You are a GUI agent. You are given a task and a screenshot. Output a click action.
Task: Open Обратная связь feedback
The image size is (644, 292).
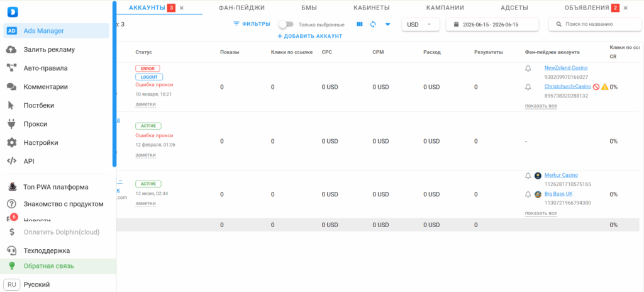pyautogui.click(x=49, y=266)
